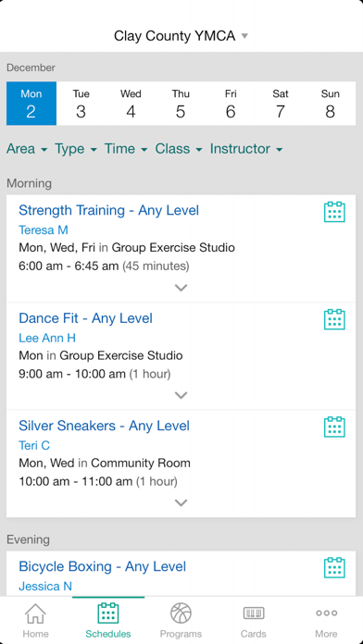Add Silver Sneakers class to calendar
Viewport: 363px width, 644px height.
click(334, 427)
